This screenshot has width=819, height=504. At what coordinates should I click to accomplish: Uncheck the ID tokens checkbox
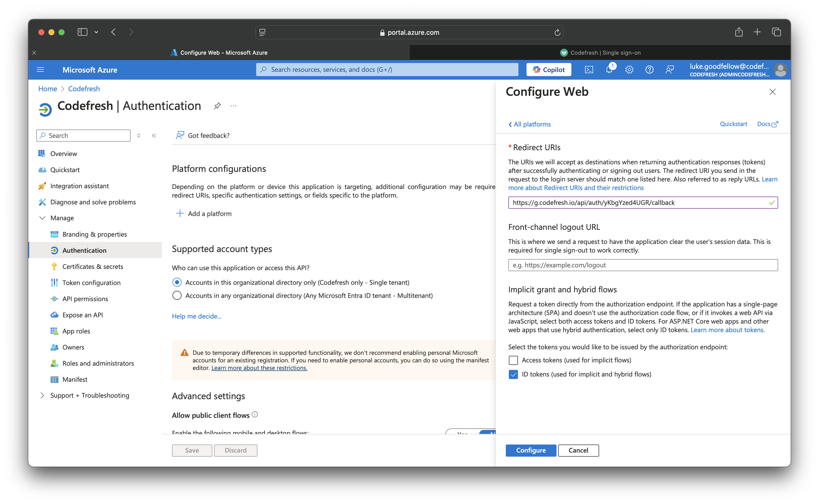[513, 374]
